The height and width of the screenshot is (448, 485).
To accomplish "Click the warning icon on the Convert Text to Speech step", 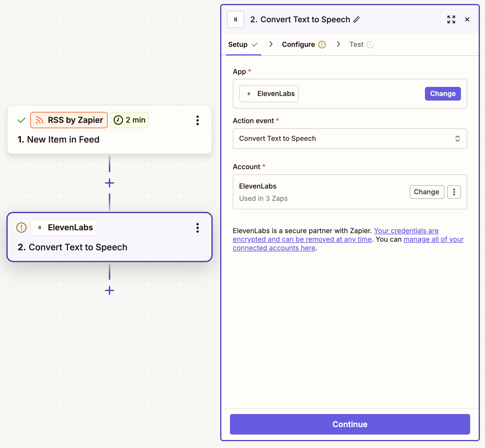I will click(x=21, y=227).
